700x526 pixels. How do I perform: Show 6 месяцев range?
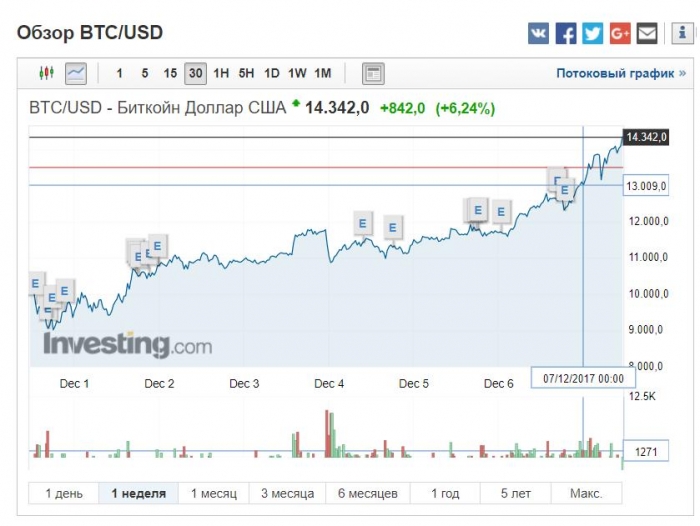(x=367, y=493)
